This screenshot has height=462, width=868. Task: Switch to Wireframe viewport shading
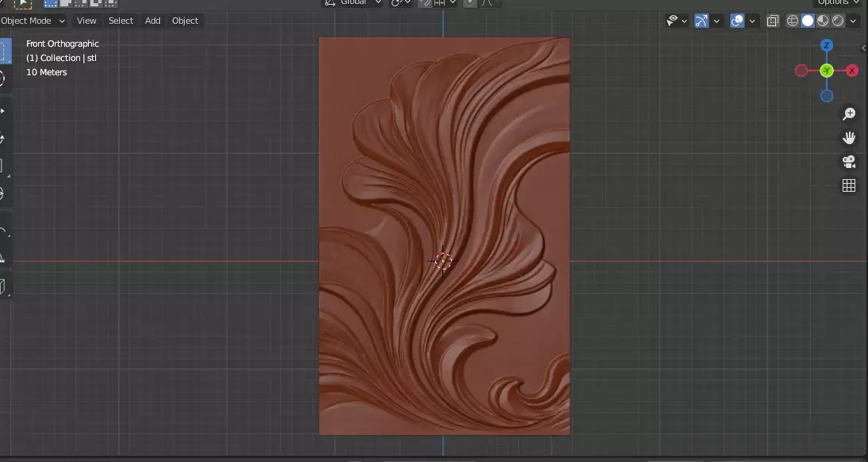pyautogui.click(x=793, y=21)
